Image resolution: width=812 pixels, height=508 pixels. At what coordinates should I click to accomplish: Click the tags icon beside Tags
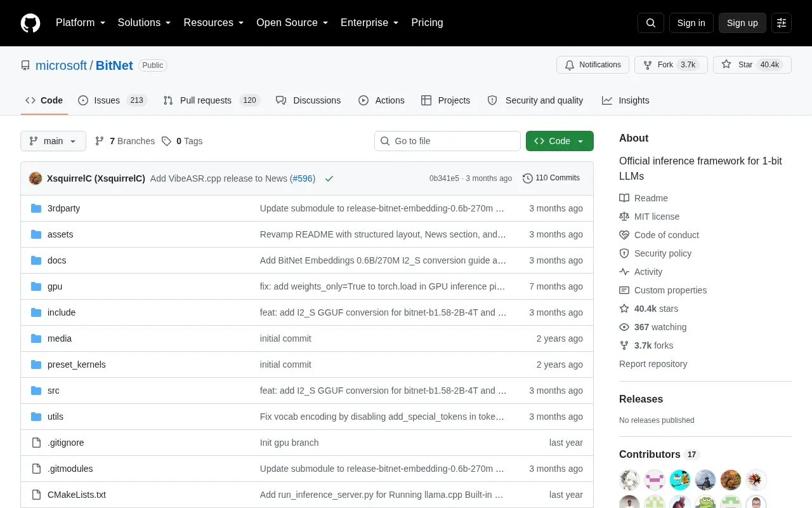pyautogui.click(x=166, y=141)
